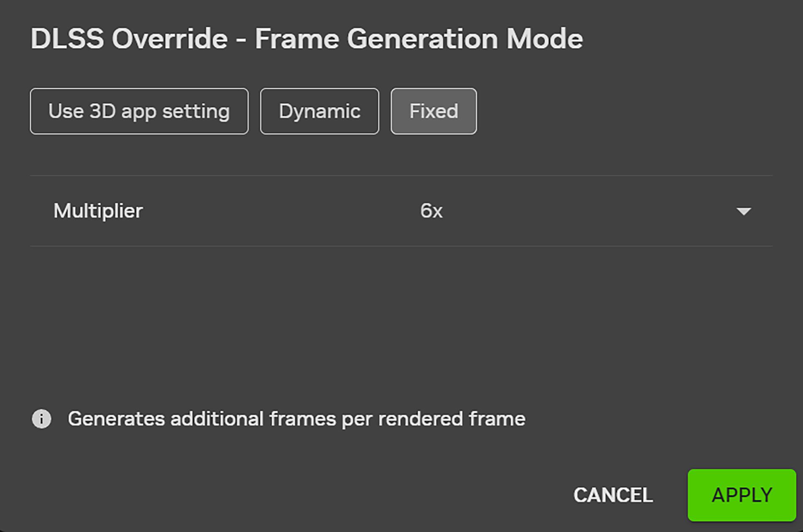Expand the Multiplier setting row
The height and width of the screenshot is (532, 803).
pyautogui.click(x=401, y=211)
